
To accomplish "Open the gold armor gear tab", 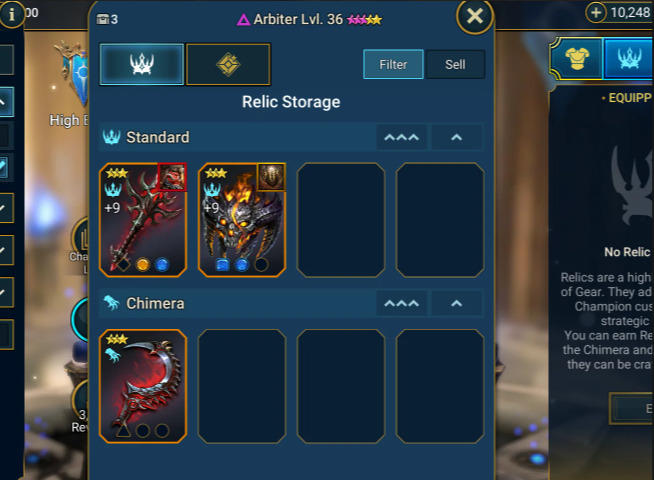I will tap(577, 58).
